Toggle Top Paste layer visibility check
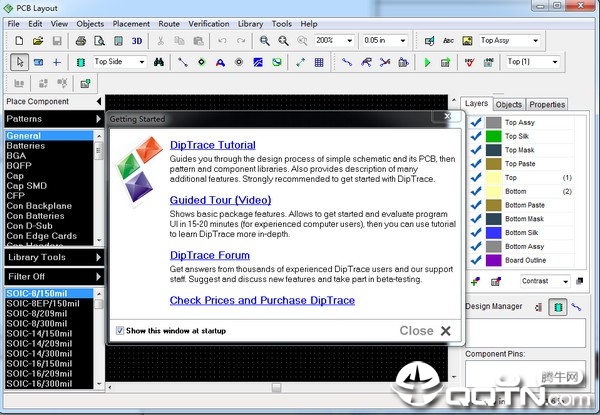Viewport: 600px width, 415px height. click(476, 164)
